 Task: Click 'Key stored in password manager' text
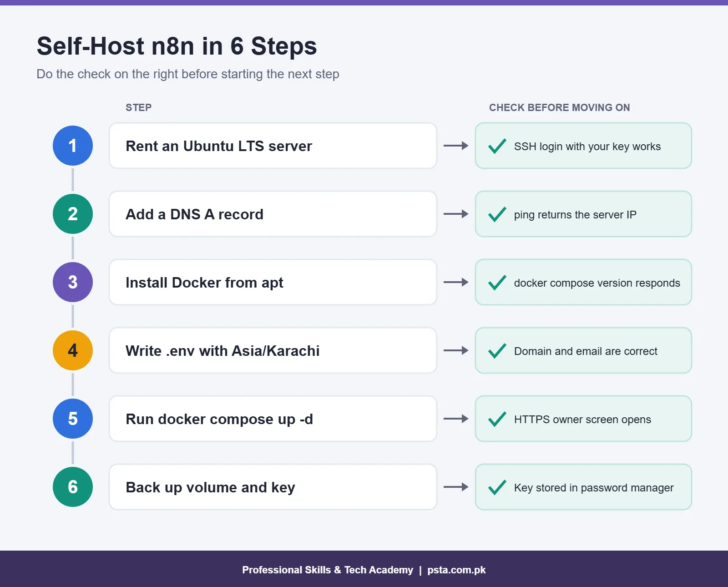pyautogui.click(x=594, y=488)
